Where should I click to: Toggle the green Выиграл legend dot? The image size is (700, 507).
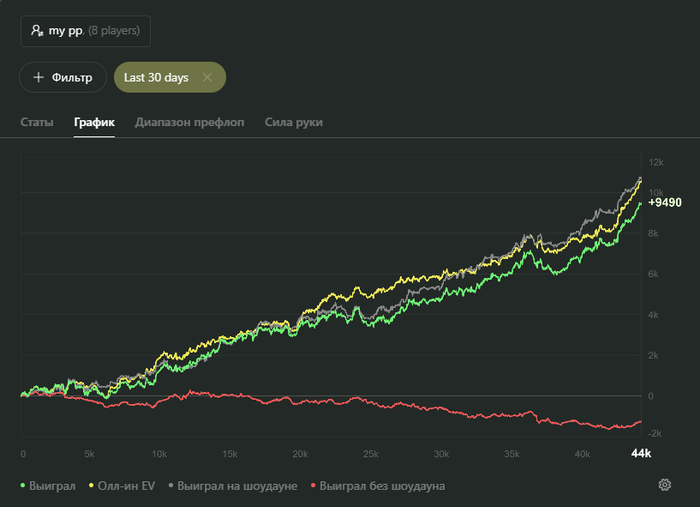point(23,486)
